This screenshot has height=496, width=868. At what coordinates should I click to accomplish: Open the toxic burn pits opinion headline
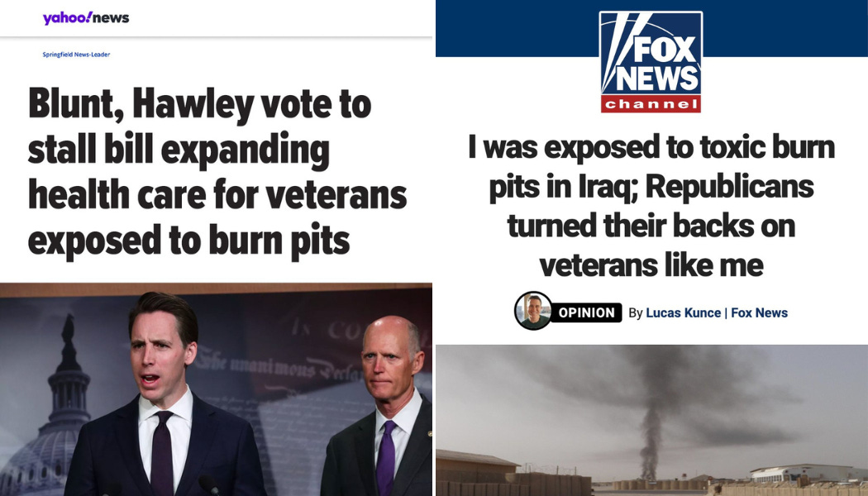click(651, 206)
